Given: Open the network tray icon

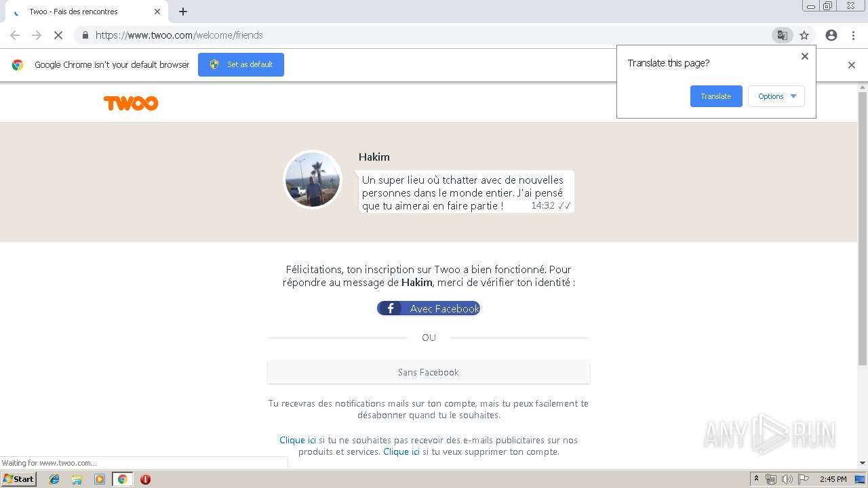Looking at the screenshot, I should click(x=771, y=479).
